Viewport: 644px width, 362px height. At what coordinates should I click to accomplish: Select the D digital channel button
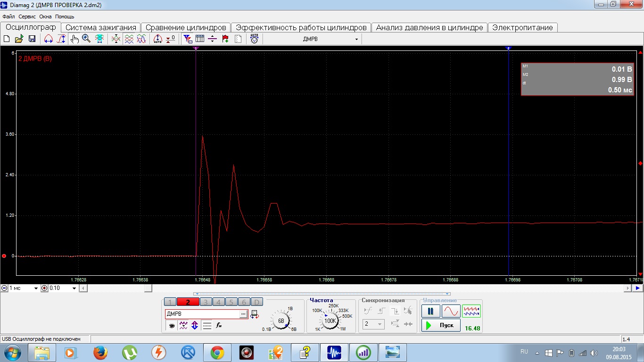click(256, 303)
